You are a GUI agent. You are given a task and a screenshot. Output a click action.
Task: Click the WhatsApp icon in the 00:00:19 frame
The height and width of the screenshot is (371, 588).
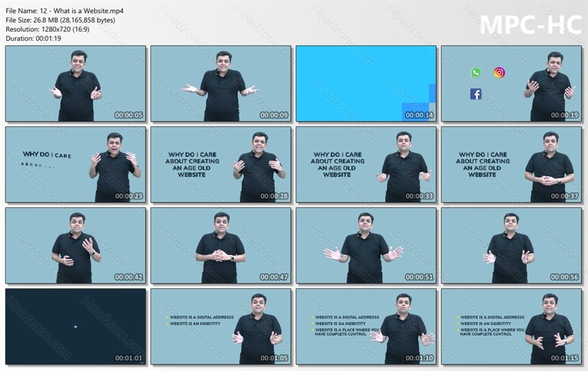tap(476, 72)
